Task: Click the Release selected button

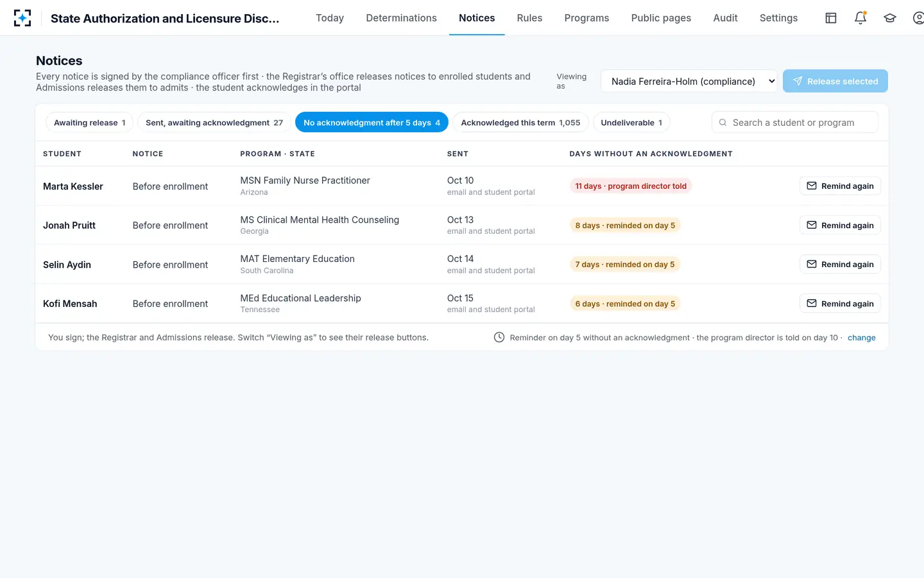Action: pos(835,81)
